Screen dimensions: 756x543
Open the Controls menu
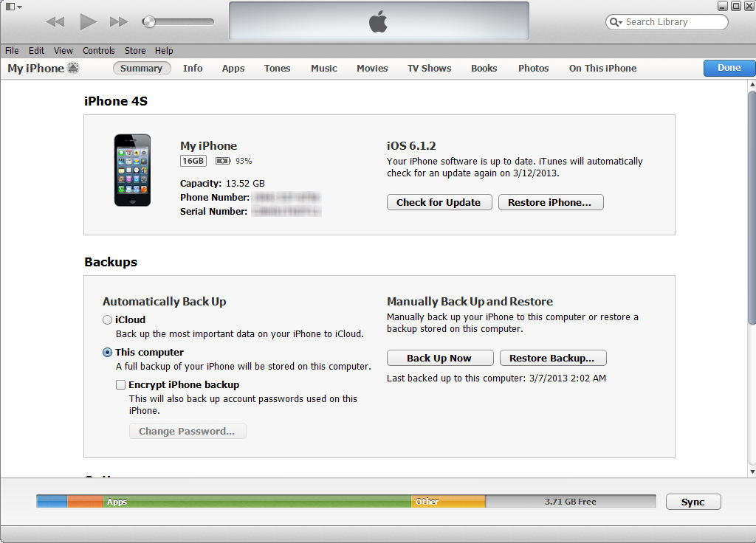[99, 51]
